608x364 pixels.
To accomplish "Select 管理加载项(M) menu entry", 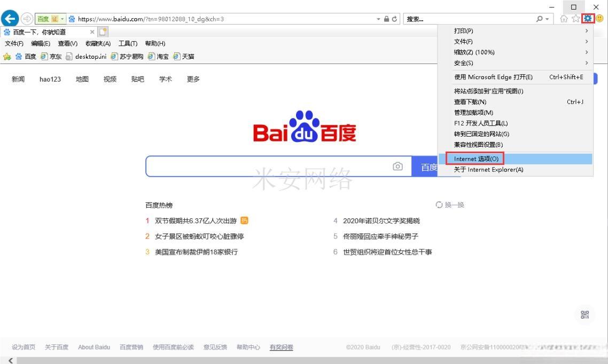I will (516, 113).
